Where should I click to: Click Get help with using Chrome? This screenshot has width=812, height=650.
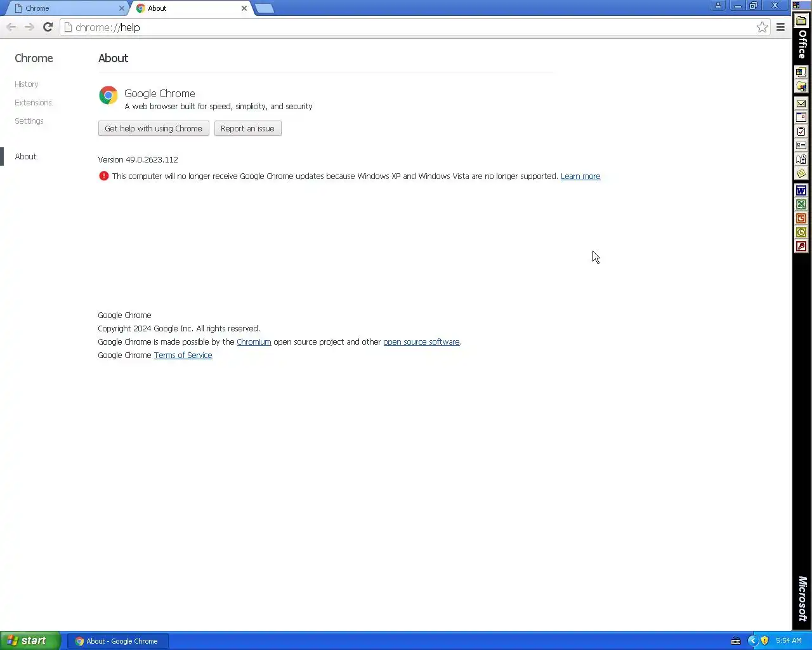[154, 128]
